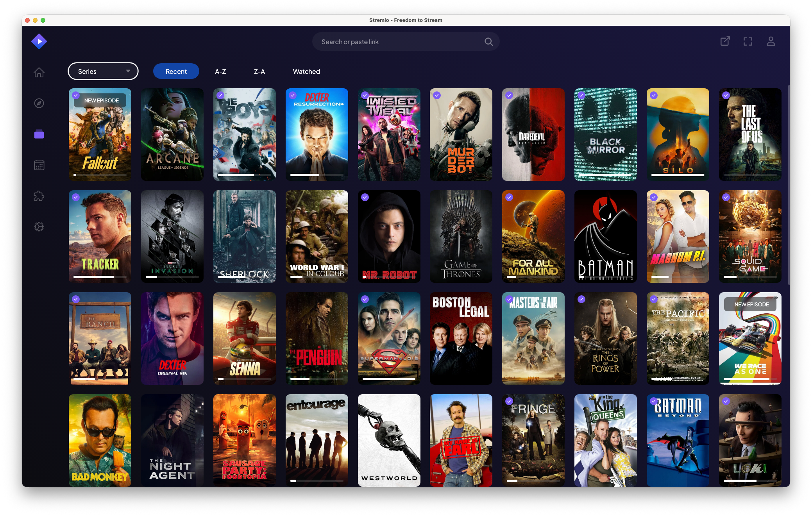Open the Calendar icon in sidebar

point(39,165)
